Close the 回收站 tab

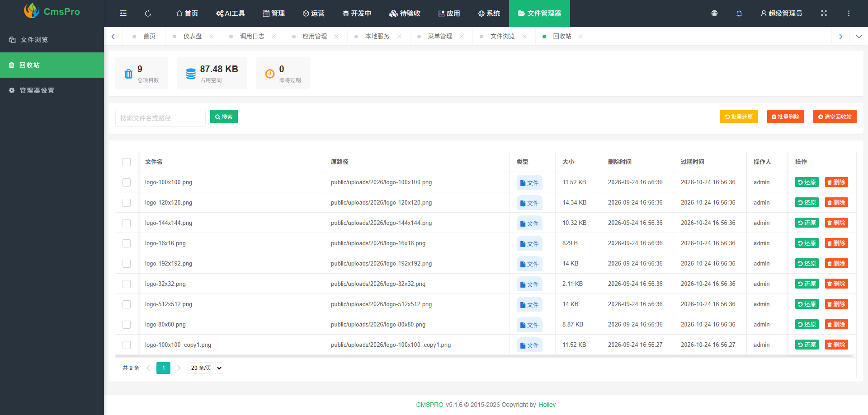coord(581,37)
